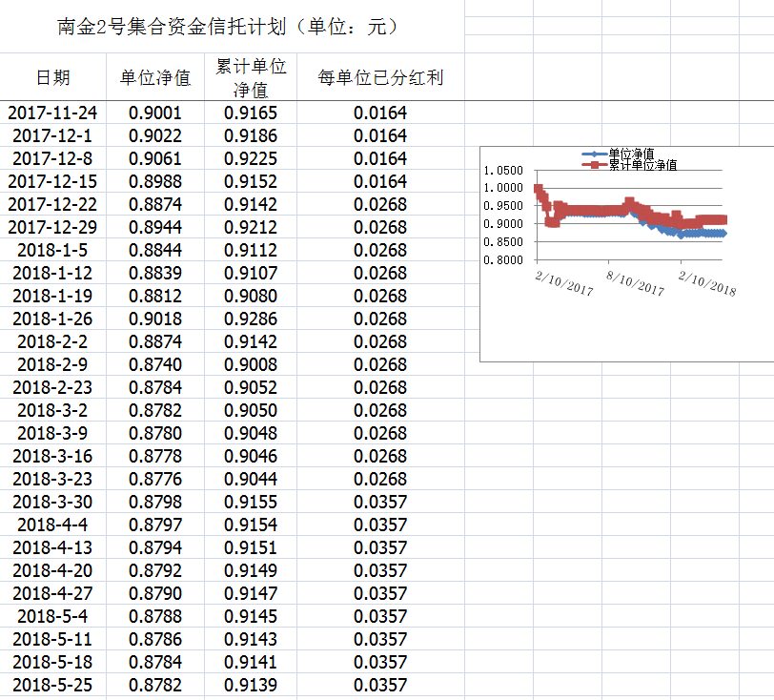
Task: Click the unit value cell 0.9022
Action: click(155, 135)
